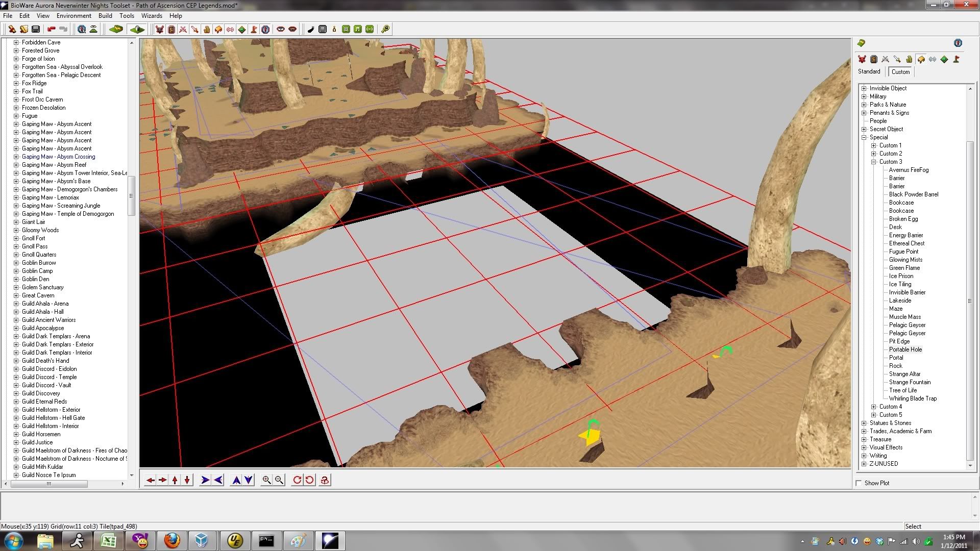Click the rotate clockwise camera button
The height and width of the screenshot is (551, 980).
(297, 480)
